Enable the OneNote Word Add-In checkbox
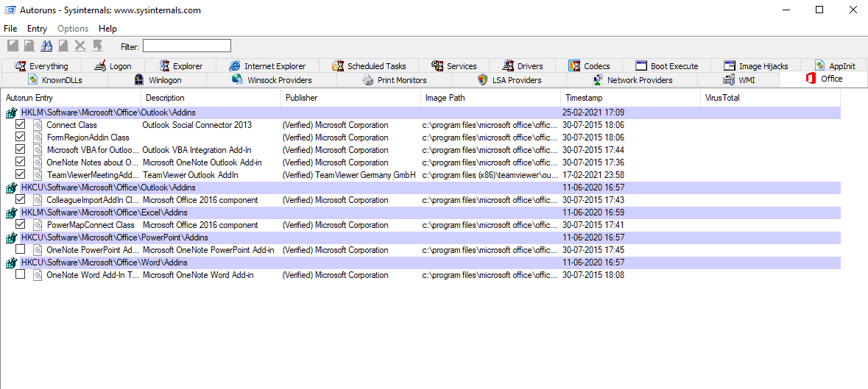Screen dimensions: 868x389 [21, 274]
